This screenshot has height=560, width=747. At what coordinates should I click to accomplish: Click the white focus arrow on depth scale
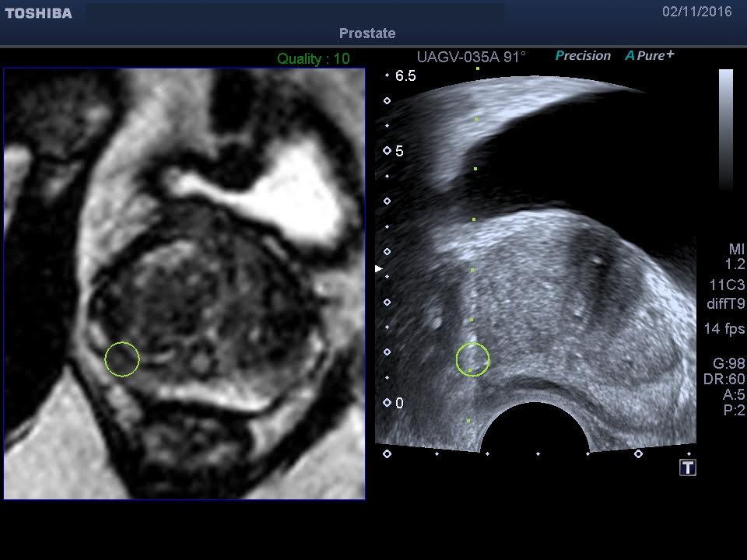[379, 268]
